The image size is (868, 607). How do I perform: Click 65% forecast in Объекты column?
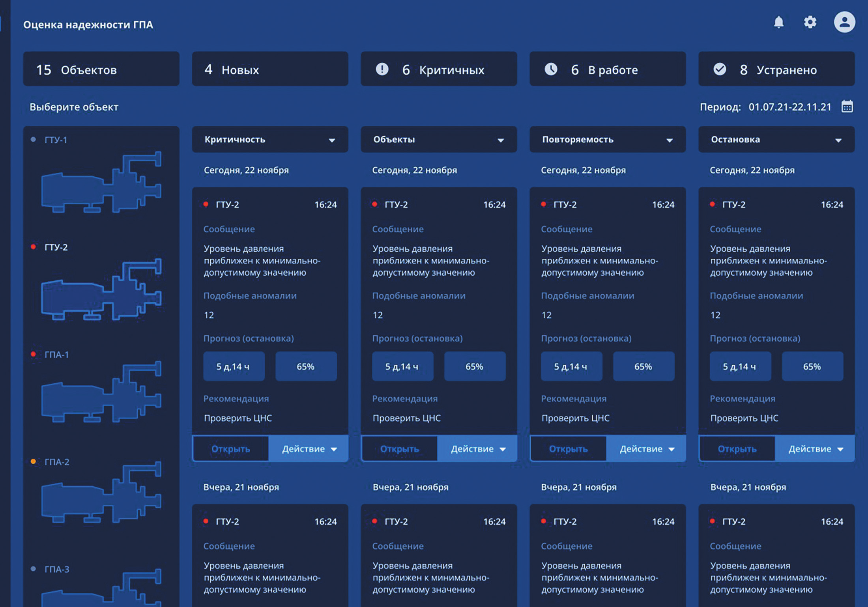[475, 366]
